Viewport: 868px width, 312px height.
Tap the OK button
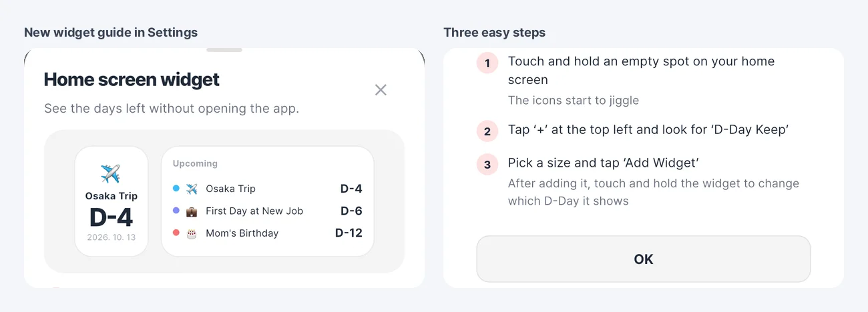[643, 259]
